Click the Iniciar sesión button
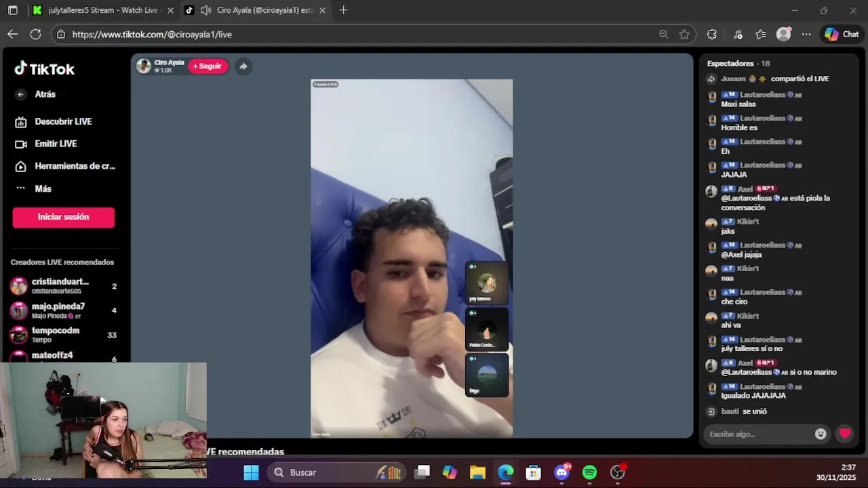Image resolution: width=868 pixels, height=488 pixels. (x=63, y=217)
